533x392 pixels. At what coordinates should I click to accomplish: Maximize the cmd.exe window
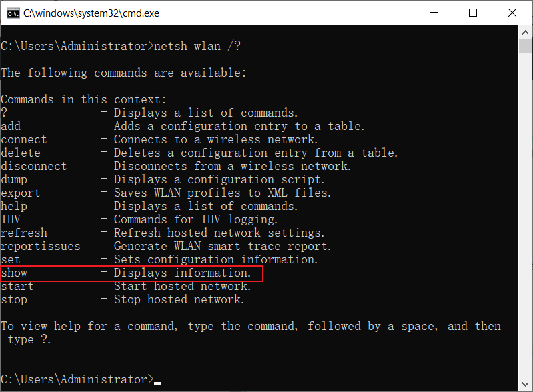473,13
